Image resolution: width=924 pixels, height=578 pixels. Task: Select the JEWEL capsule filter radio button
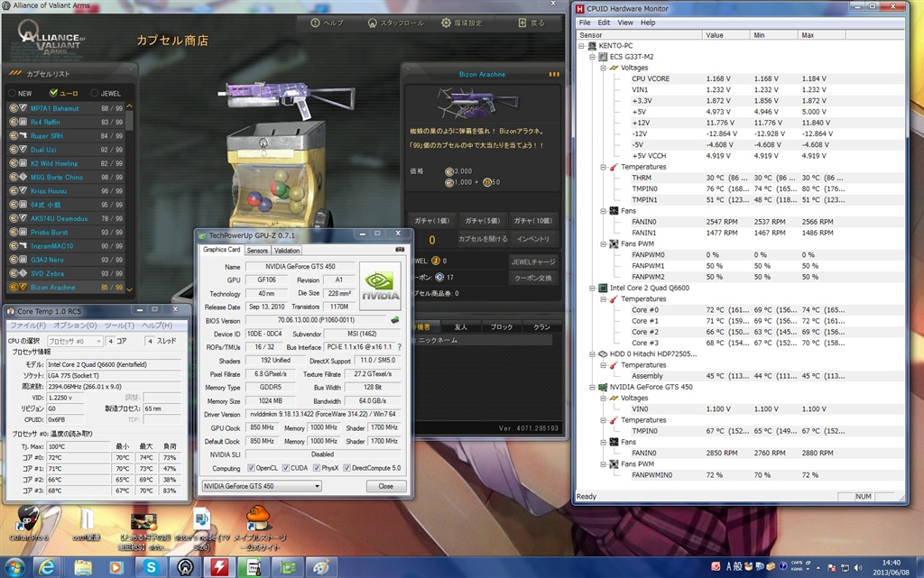point(93,92)
